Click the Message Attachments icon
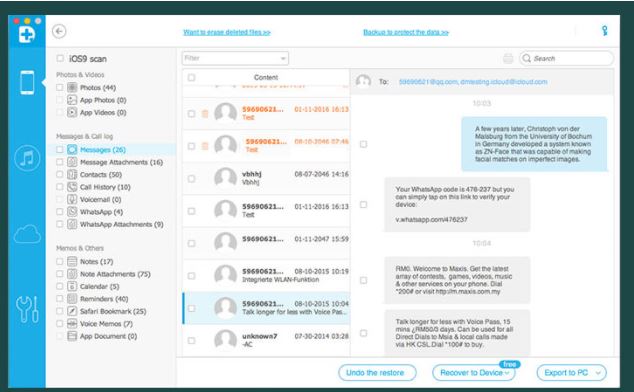 (x=72, y=162)
